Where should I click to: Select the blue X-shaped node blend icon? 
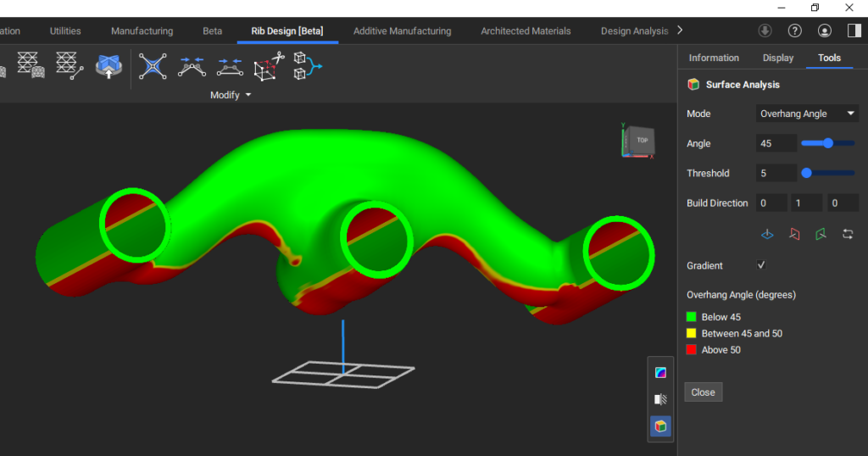(x=153, y=66)
